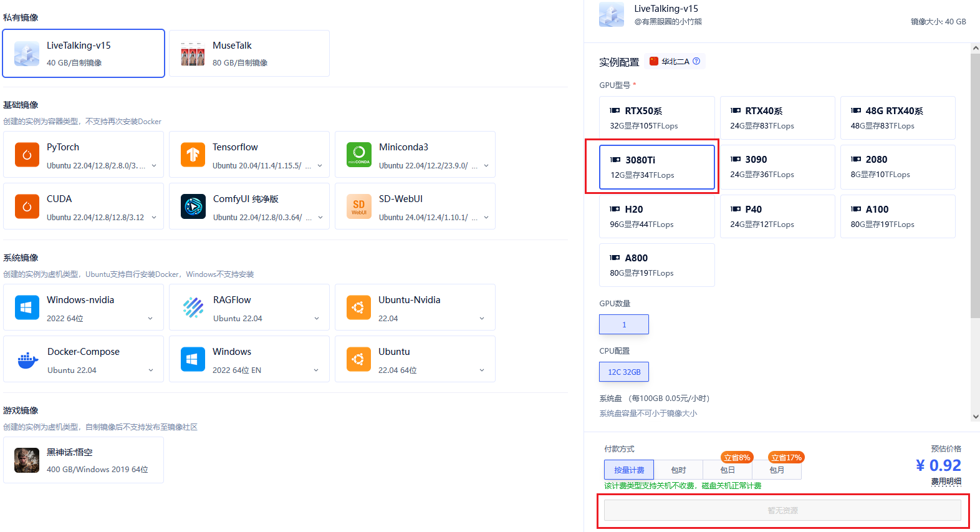
Task: Click the SD-WebUI image icon
Action: click(x=359, y=206)
